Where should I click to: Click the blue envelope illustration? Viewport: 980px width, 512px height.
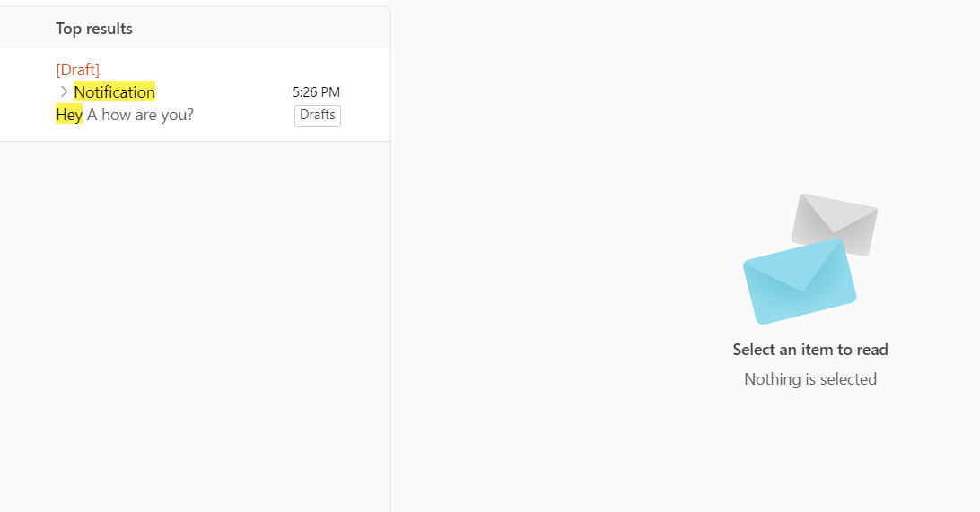click(797, 282)
